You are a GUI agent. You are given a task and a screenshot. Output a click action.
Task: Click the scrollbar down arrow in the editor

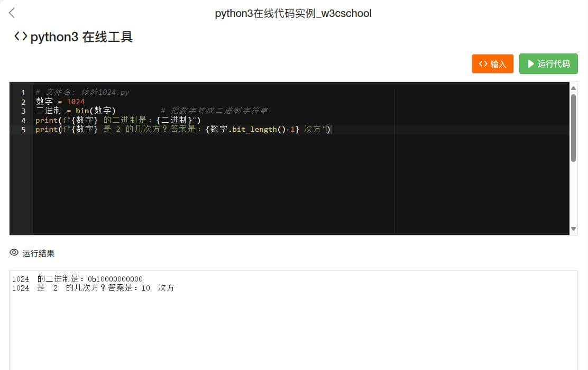tap(573, 229)
